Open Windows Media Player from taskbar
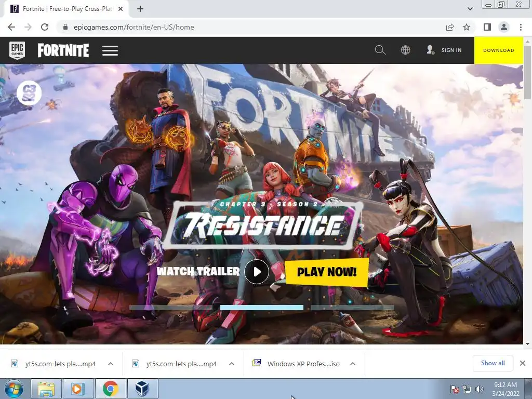 pos(77,389)
